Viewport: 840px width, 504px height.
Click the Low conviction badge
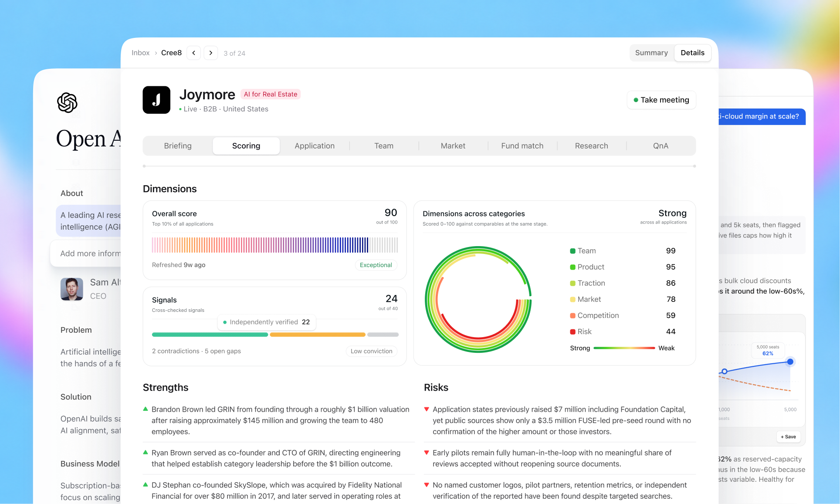pos(372,351)
